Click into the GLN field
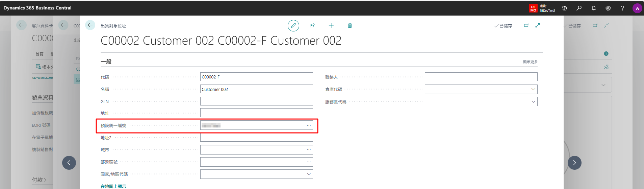Image resolution: width=644 pixels, height=189 pixels. [x=256, y=101]
